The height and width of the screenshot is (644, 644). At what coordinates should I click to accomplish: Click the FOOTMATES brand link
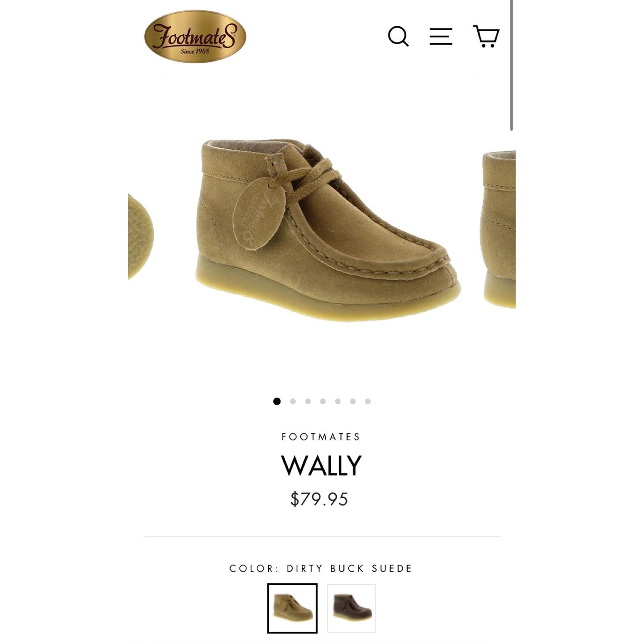click(321, 437)
